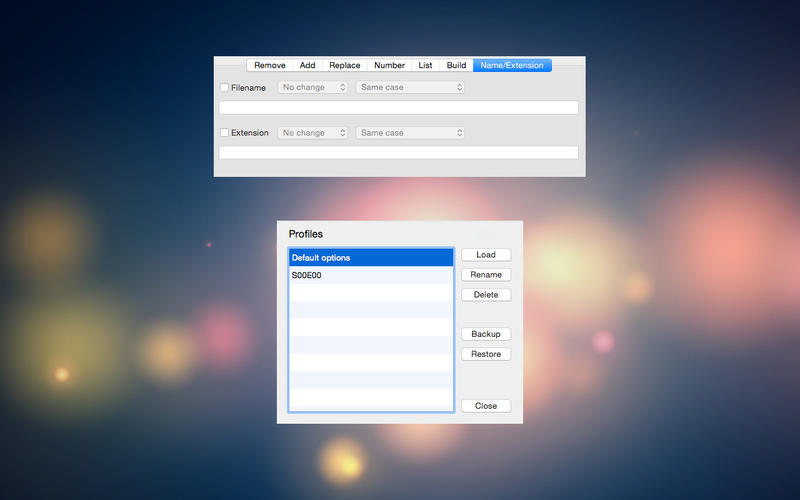
Task: Expand the Filename row's Same case dropdown
Action: coord(410,88)
